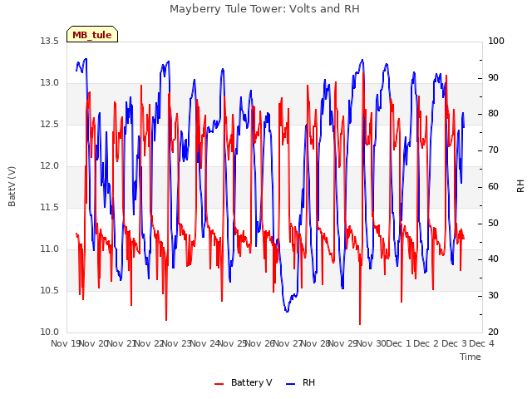Select the blue RH legend swatch

(x=291, y=384)
